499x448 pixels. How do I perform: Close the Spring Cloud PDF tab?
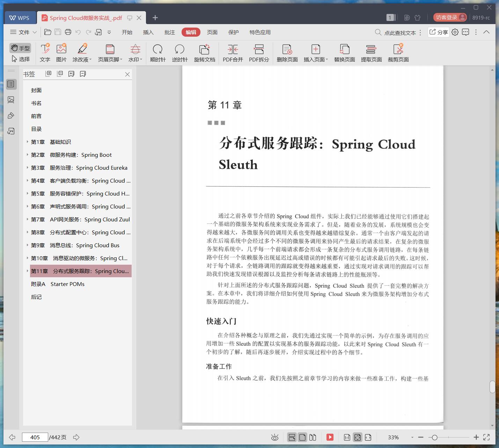139,18
